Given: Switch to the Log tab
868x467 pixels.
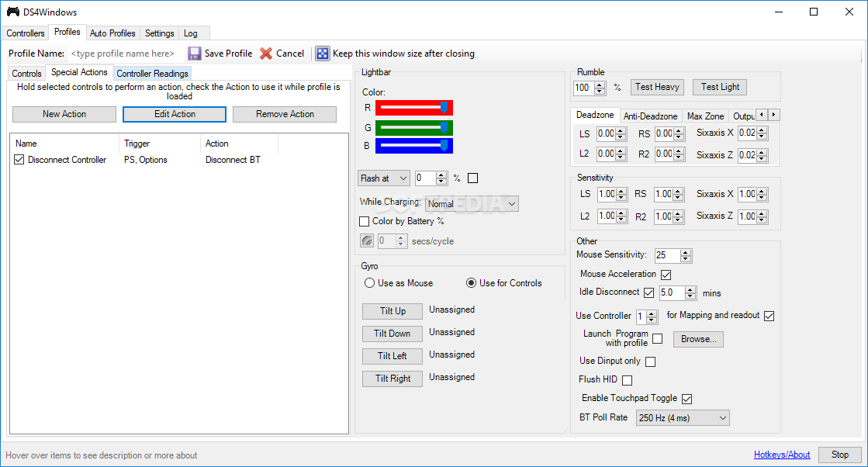Looking at the screenshot, I should click(x=190, y=33).
